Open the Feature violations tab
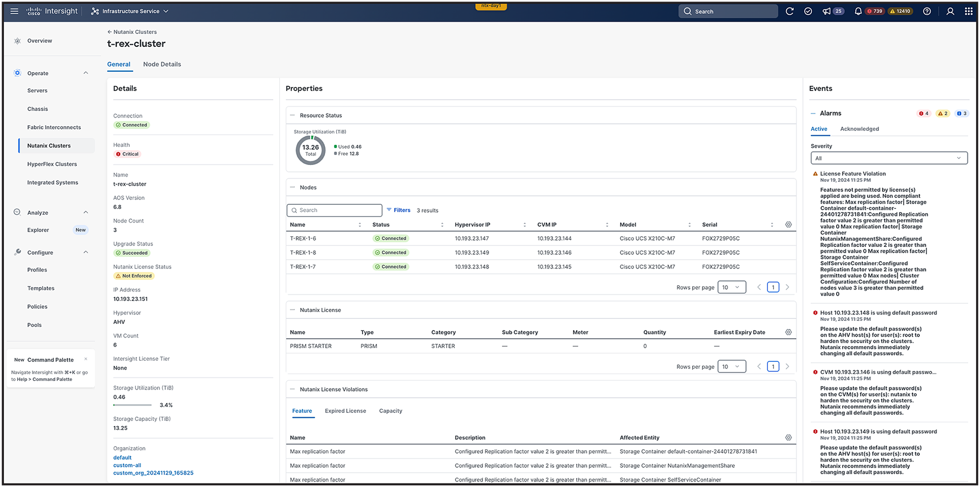This screenshot has width=980, height=487. 302,411
